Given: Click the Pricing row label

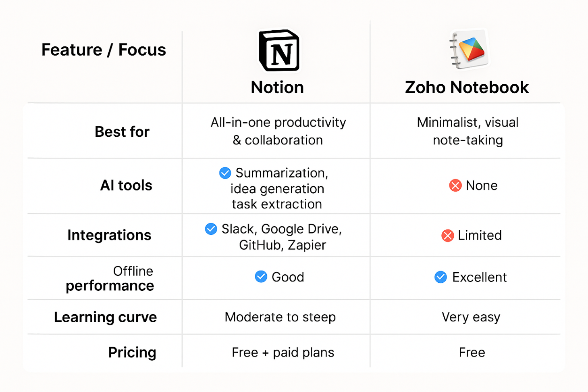Looking at the screenshot, I should point(132,352).
